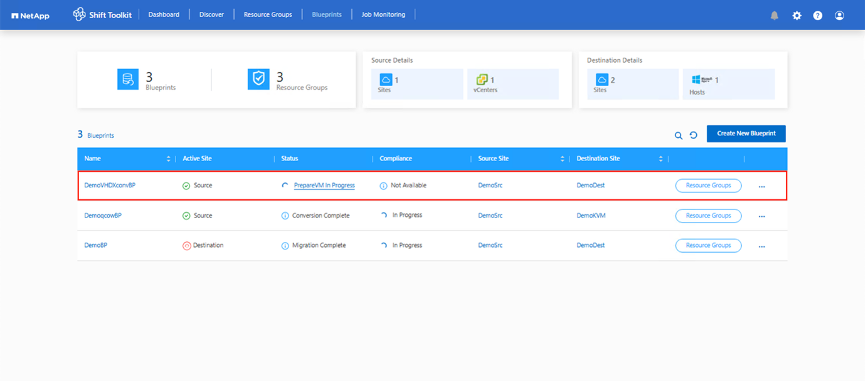This screenshot has width=868, height=383.
Task: Open the user profile icon
Action: point(839,16)
